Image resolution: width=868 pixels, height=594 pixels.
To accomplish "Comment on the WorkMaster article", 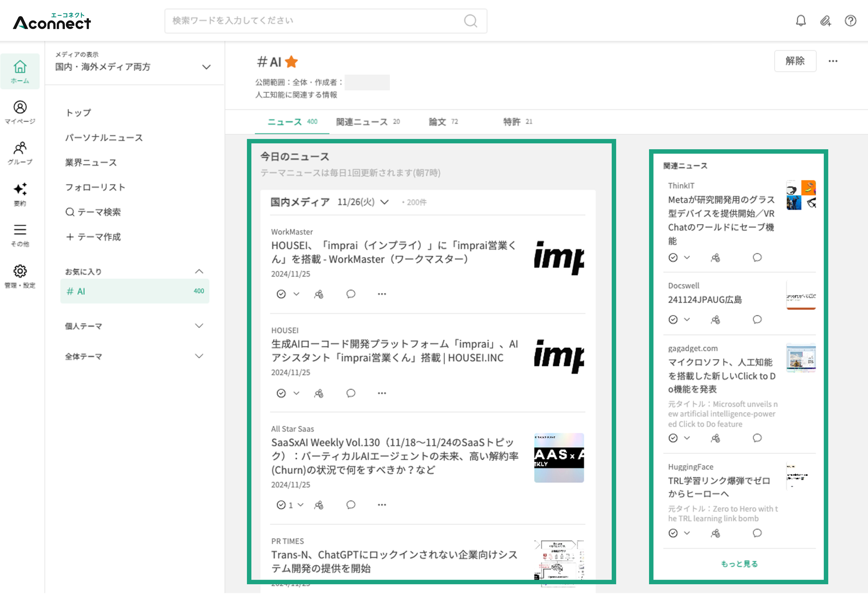I will 351,294.
